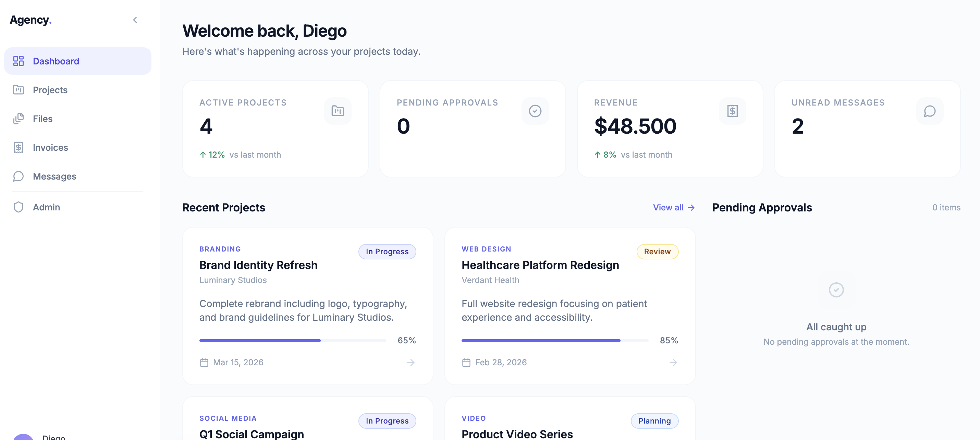Click the Files copy icon in sidebar
The height and width of the screenshot is (440, 980).
tap(18, 119)
